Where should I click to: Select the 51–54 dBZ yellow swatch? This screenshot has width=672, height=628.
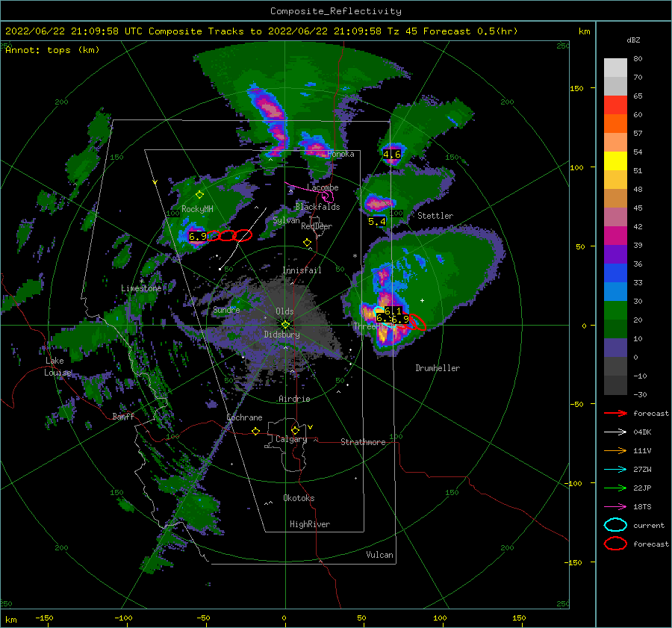click(x=615, y=161)
